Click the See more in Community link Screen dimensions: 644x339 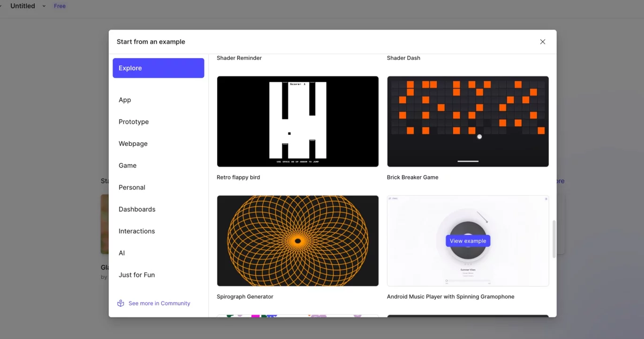pos(159,303)
